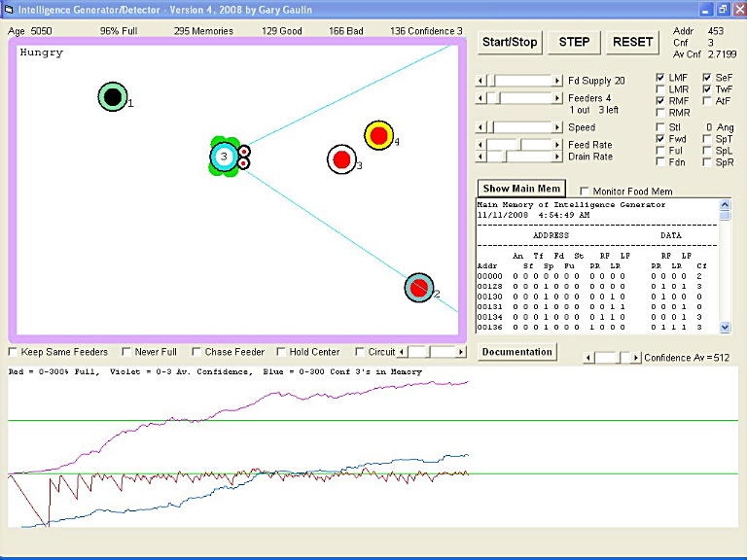Screen dimensions: 747x560
Task: Click the yellow-ringed feeder 4
Action: [x=378, y=135]
